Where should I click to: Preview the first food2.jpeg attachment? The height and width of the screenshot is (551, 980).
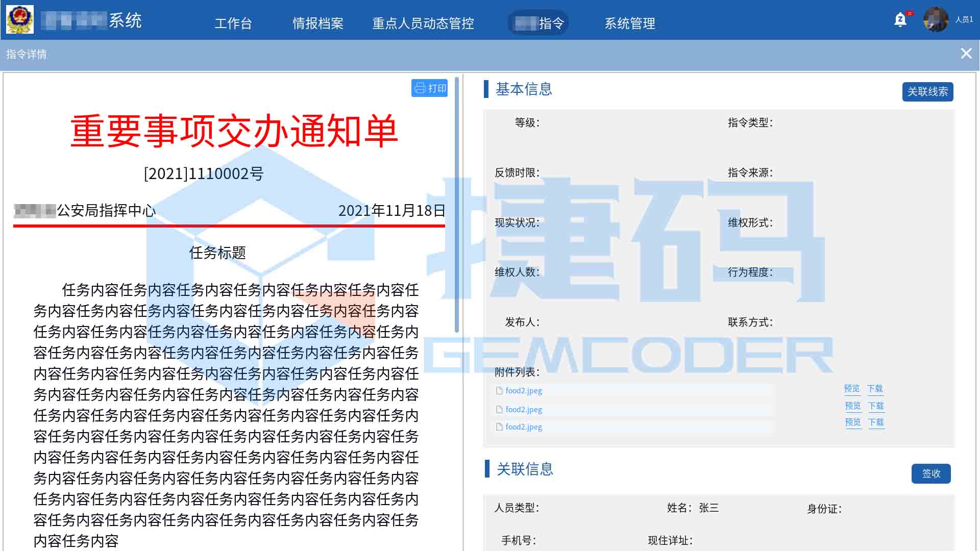(x=852, y=388)
